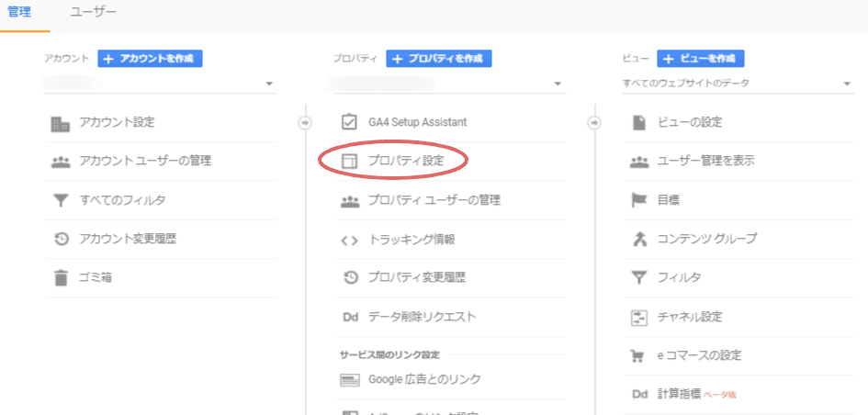Click the すべてのフィルタ funnel icon
868x415 pixels.
click(61, 201)
